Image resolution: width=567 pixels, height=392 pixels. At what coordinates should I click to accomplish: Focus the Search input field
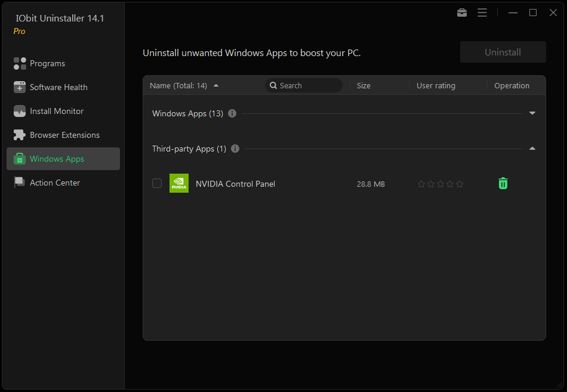(304, 86)
